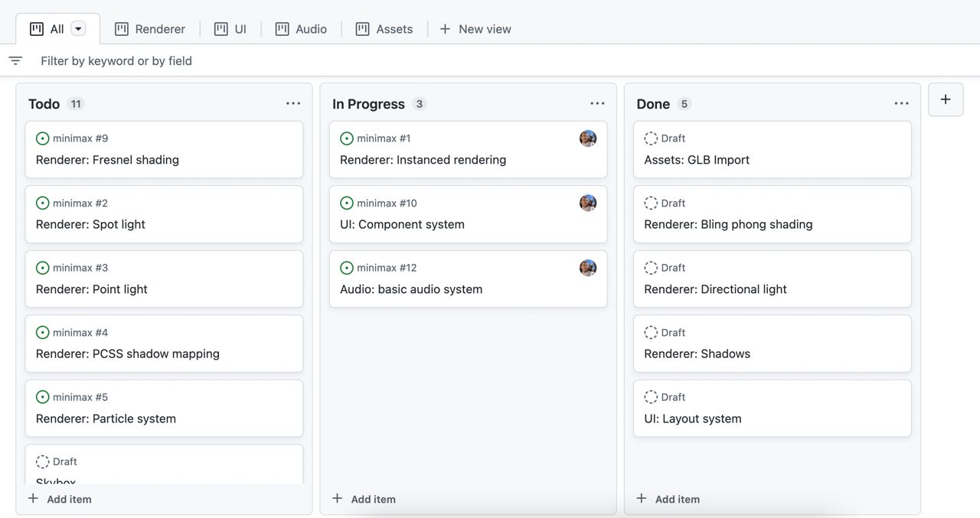Click New view to create a view
Image resolution: width=980 pixels, height=518 pixels.
475,29
